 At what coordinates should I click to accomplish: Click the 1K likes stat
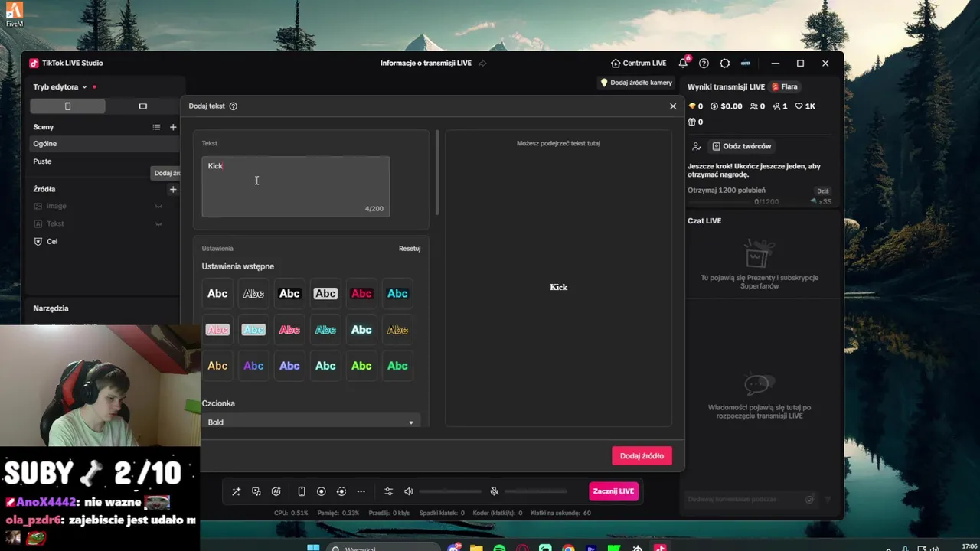(805, 106)
